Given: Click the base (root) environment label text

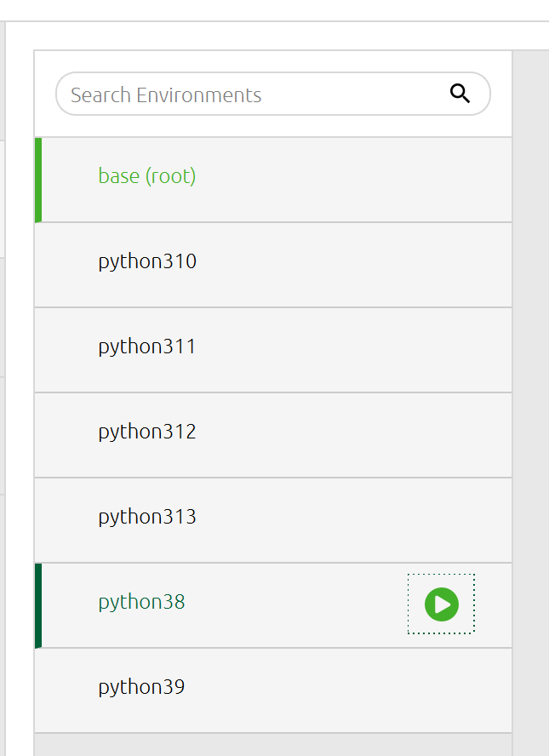Looking at the screenshot, I should point(146,176).
